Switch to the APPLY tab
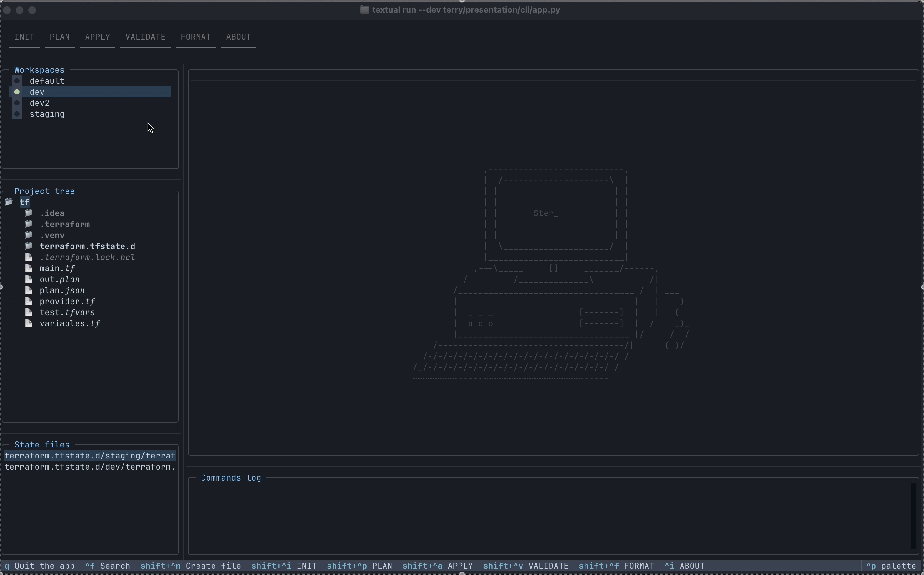Screen dimensions: 924x575 [x=97, y=37]
